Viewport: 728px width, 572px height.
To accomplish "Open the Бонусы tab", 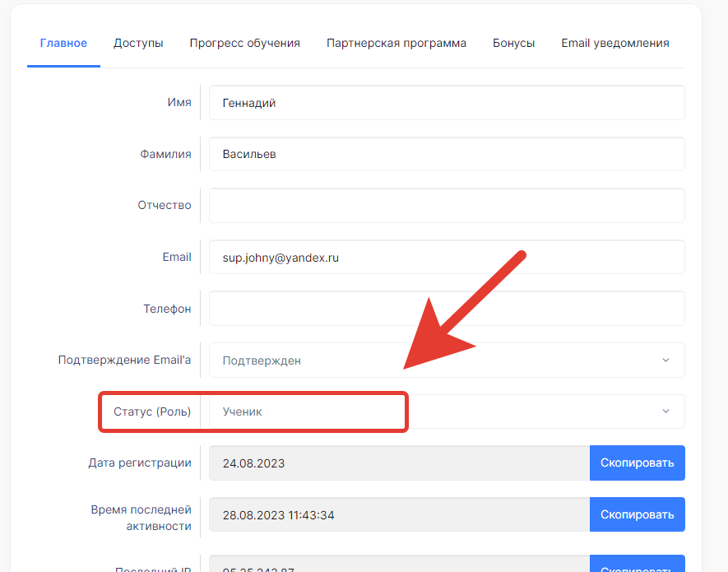I will pyautogui.click(x=513, y=43).
